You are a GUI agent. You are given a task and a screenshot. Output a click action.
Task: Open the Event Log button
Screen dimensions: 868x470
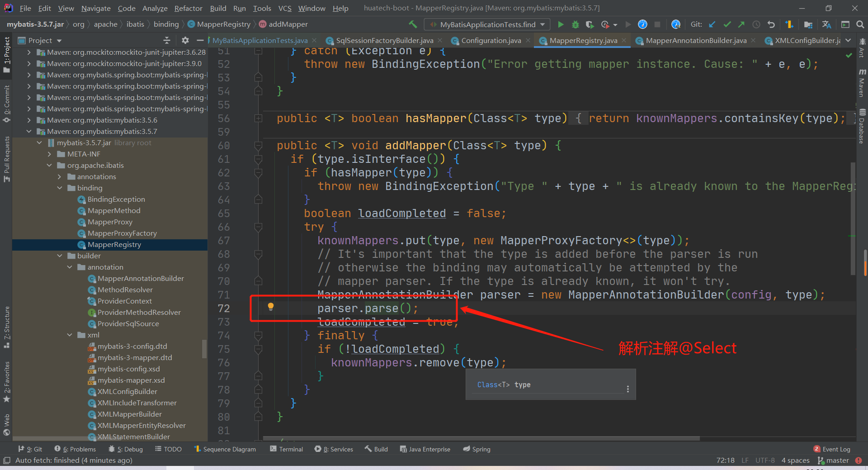tap(832, 449)
